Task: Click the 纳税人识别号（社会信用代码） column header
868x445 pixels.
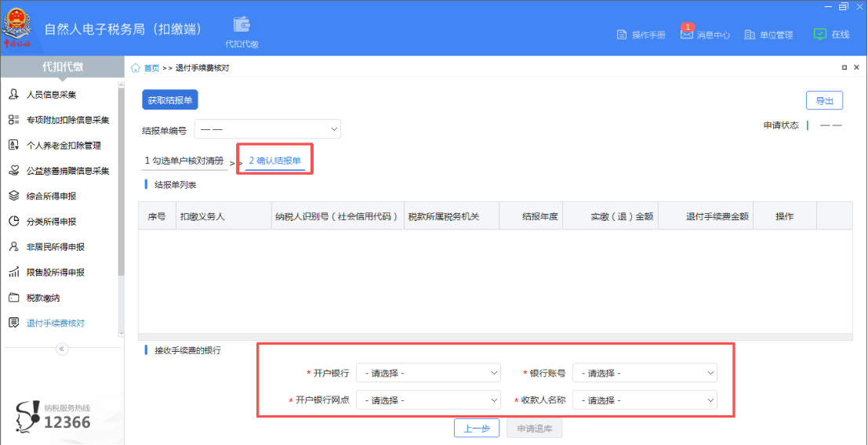Action: (338, 217)
